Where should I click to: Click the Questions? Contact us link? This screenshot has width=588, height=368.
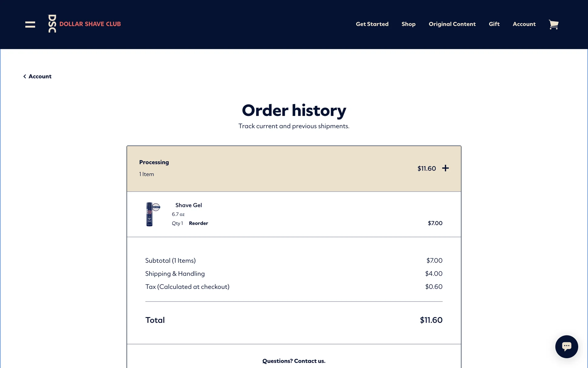(x=294, y=361)
